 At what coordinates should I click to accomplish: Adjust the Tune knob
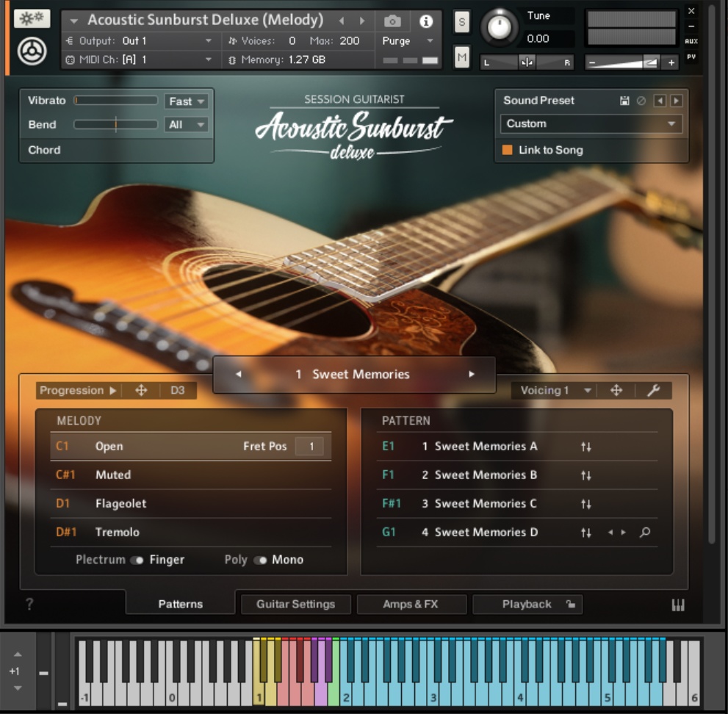point(499,27)
